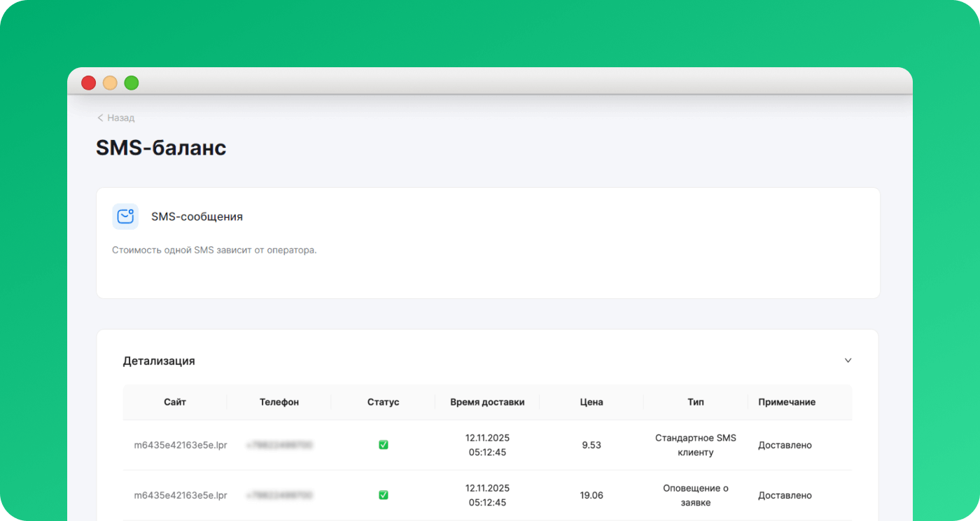The height and width of the screenshot is (521, 980).
Task: Sort by the Сайт column header
Action: pos(175,402)
